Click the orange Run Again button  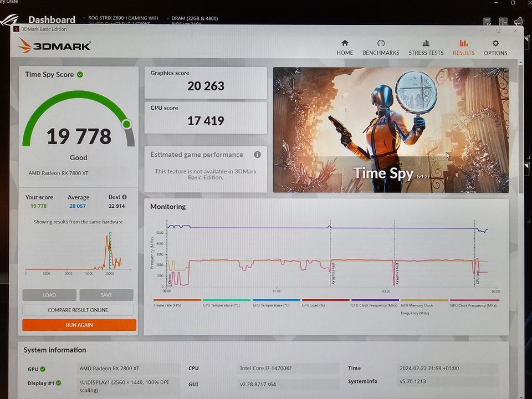click(x=79, y=325)
